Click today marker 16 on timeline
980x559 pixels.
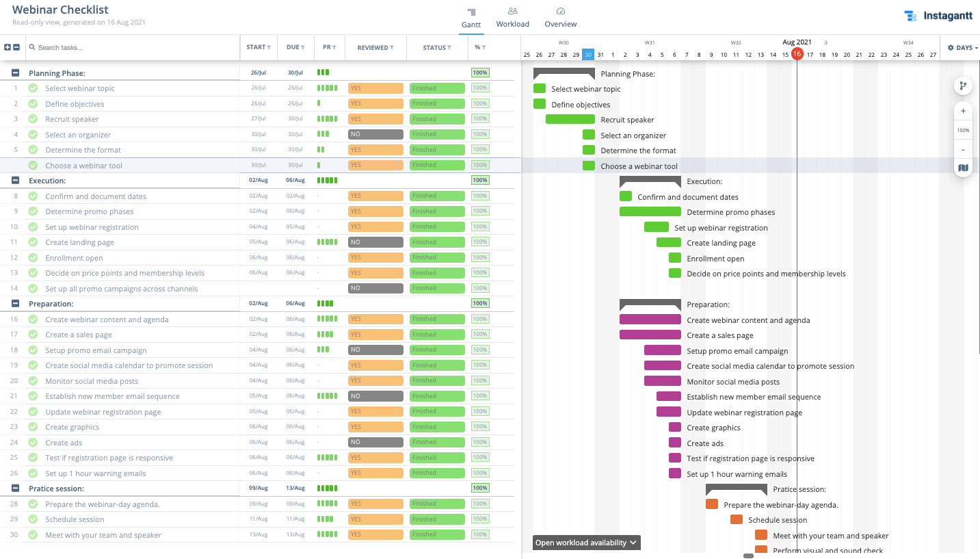797,55
